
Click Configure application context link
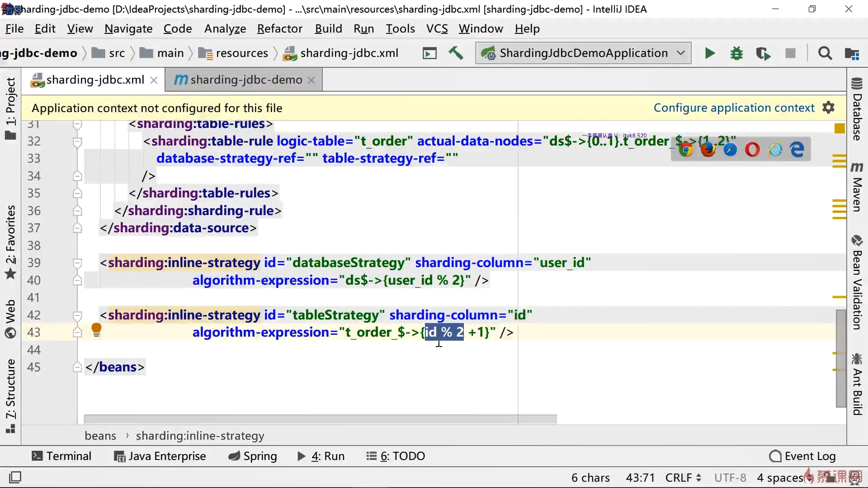tap(734, 108)
